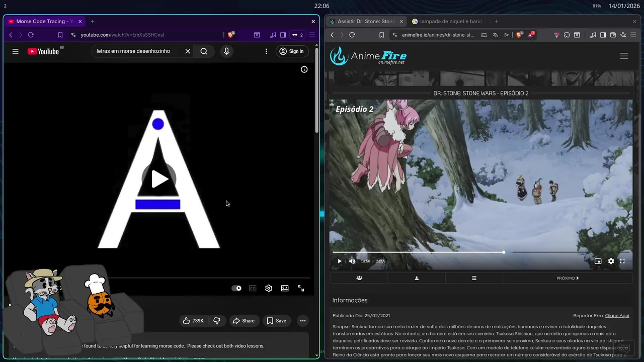Expand the AnimeFire site hamburger menu

[x=624, y=56]
